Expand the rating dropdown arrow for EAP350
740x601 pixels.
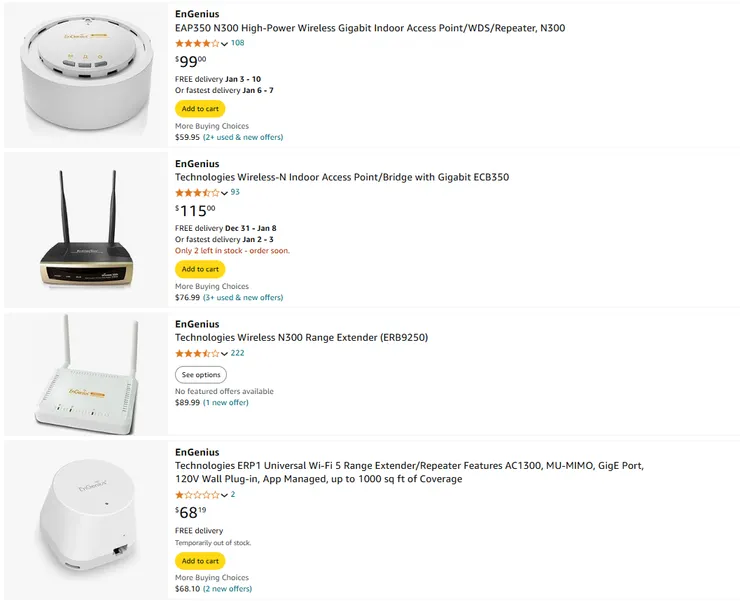pos(225,44)
